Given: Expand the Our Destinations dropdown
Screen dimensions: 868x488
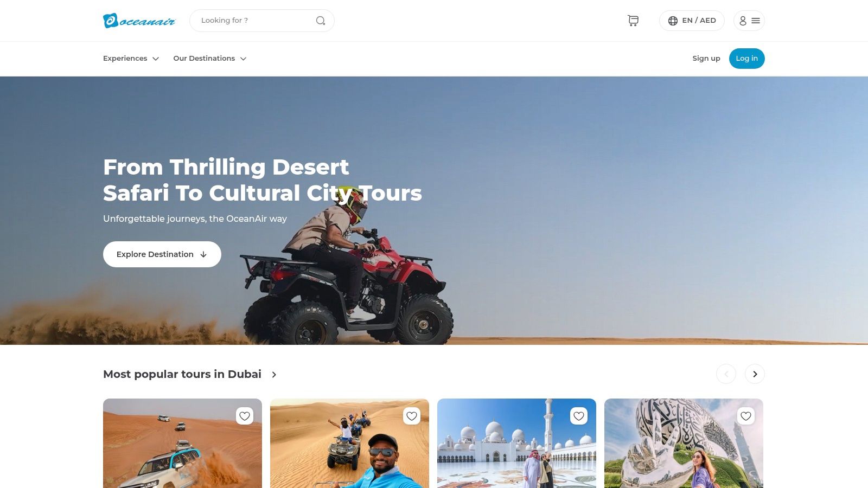Looking at the screenshot, I should click(x=210, y=59).
